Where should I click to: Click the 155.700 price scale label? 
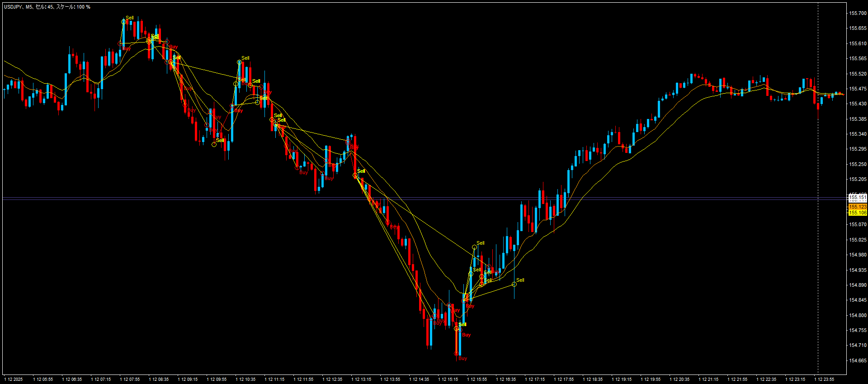[x=858, y=13]
